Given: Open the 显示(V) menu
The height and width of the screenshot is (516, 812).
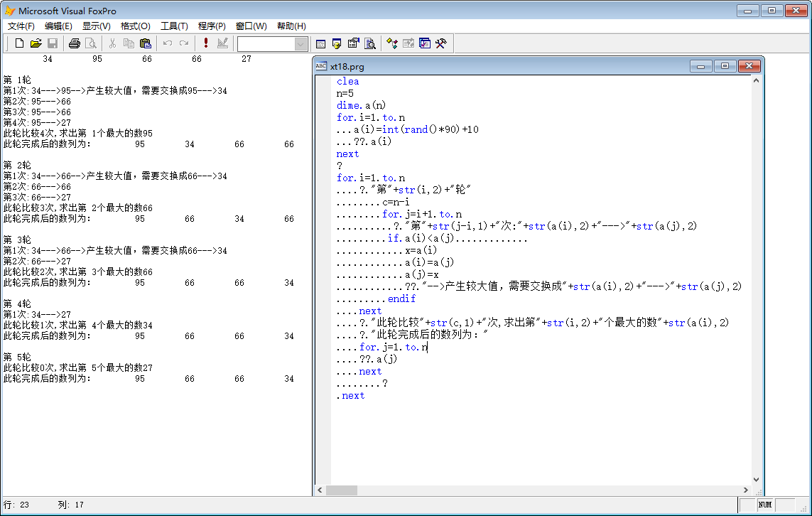Looking at the screenshot, I should coord(97,26).
